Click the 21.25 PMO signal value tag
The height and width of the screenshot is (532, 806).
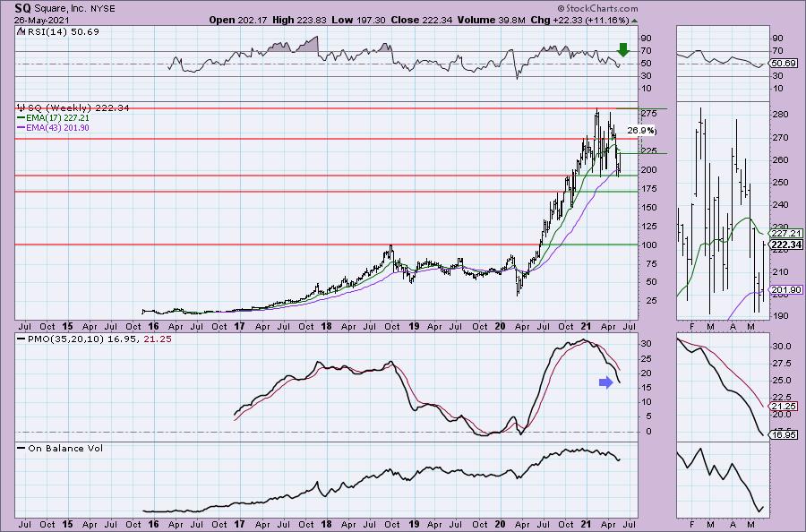coord(784,406)
